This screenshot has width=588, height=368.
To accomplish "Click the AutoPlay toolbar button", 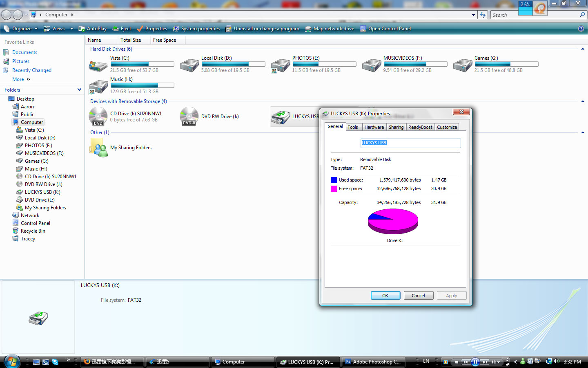I will [x=92, y=29].
